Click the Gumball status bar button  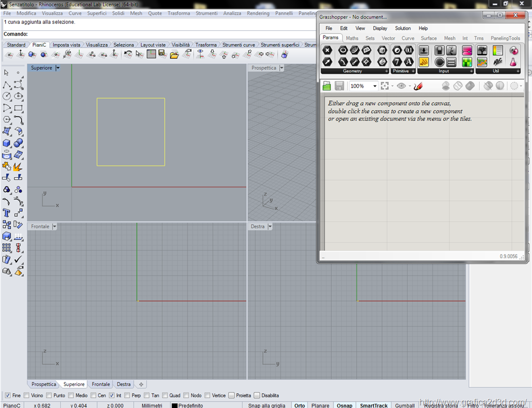click(x=405, y=405)
